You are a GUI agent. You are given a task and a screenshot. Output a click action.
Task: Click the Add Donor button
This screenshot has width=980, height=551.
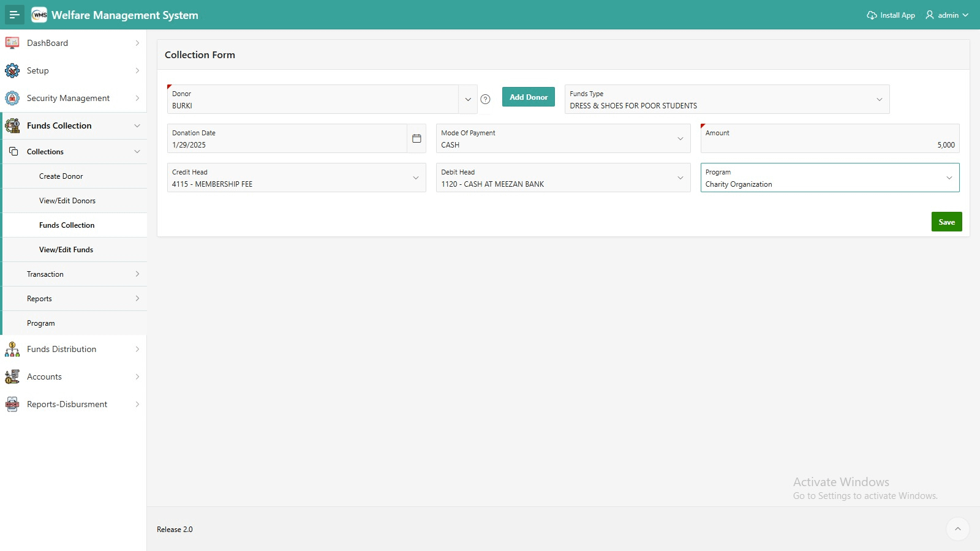click(x=529, y=97)
